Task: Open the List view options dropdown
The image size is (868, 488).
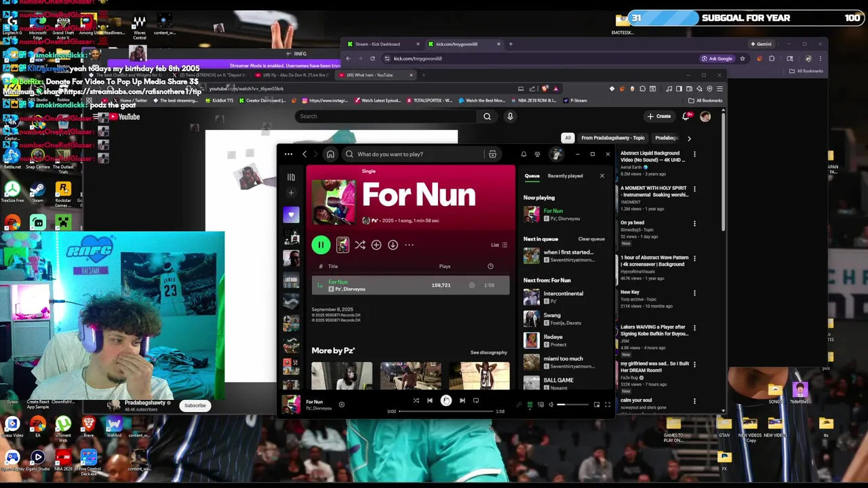Action: point(499,245)
